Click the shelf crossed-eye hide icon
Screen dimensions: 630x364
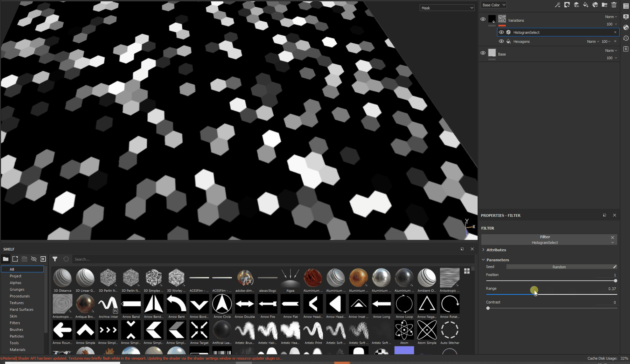[34, 259]
